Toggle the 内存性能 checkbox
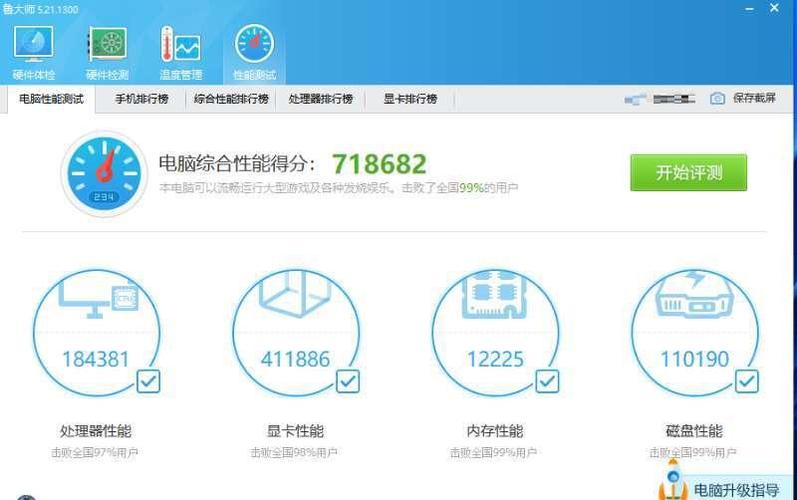 [547, 381]
